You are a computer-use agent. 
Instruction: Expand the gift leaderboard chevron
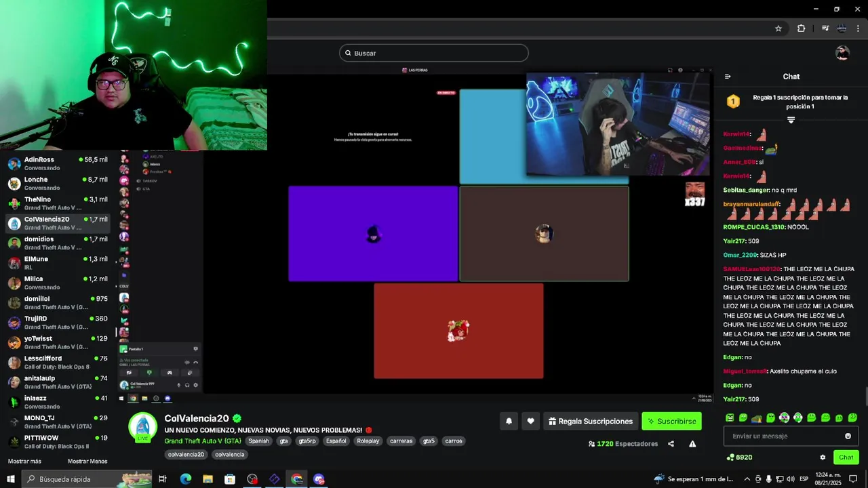click(x=791, y=120)
